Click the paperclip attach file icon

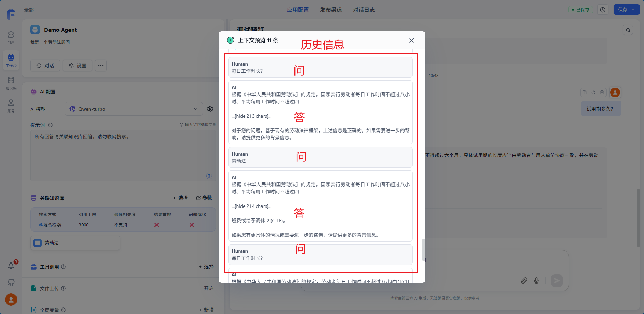[524, 281]
